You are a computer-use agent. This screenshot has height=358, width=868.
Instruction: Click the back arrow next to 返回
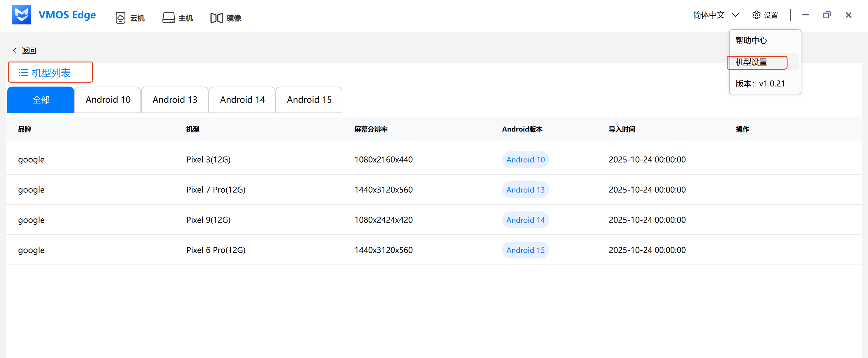[x=14, y=50]
